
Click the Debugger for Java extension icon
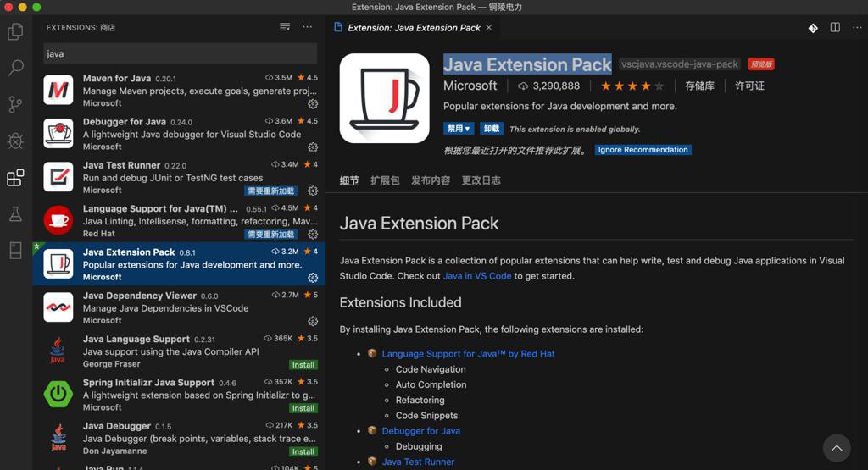(x=58, y=133)
